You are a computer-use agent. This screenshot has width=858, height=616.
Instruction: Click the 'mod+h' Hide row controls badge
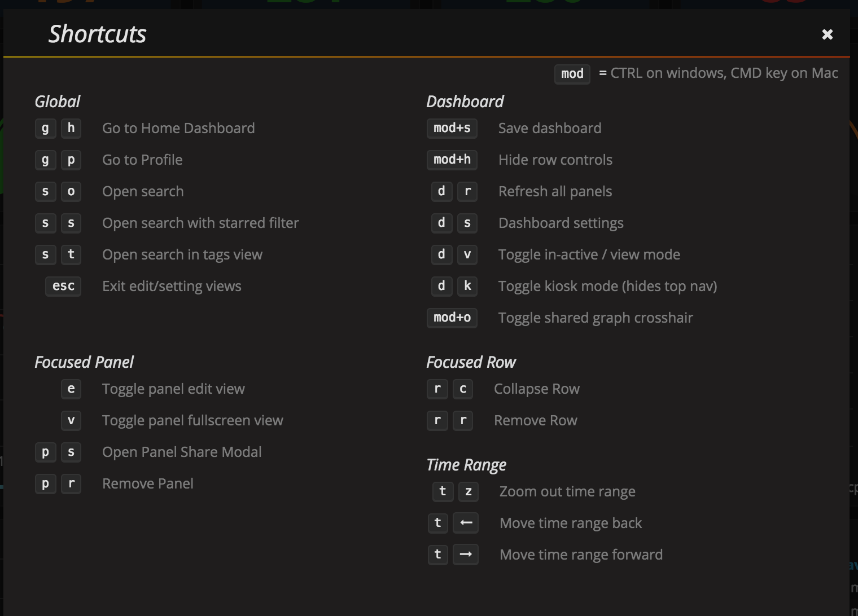[452, 160]
